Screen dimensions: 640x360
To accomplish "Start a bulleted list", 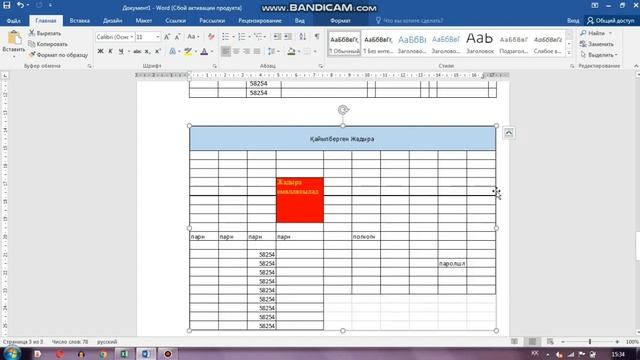I will tap(225, 37).
